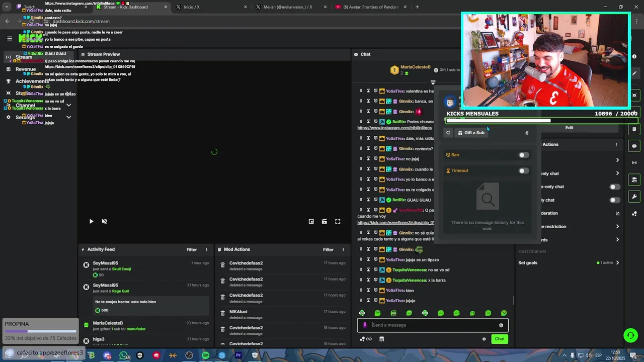The image size is (644, 362).
Task: Click the chat bubble icon in right strip
Action: (634, 146)
